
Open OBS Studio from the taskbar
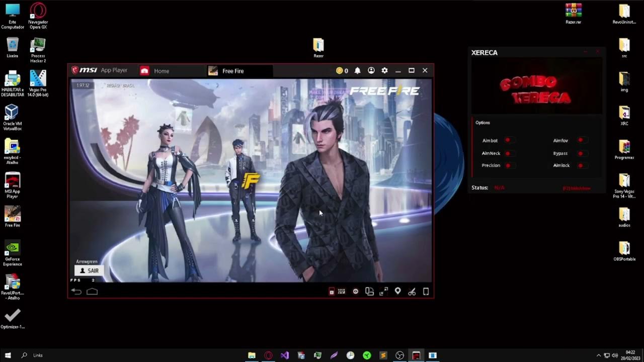click(x=399, y=355)
